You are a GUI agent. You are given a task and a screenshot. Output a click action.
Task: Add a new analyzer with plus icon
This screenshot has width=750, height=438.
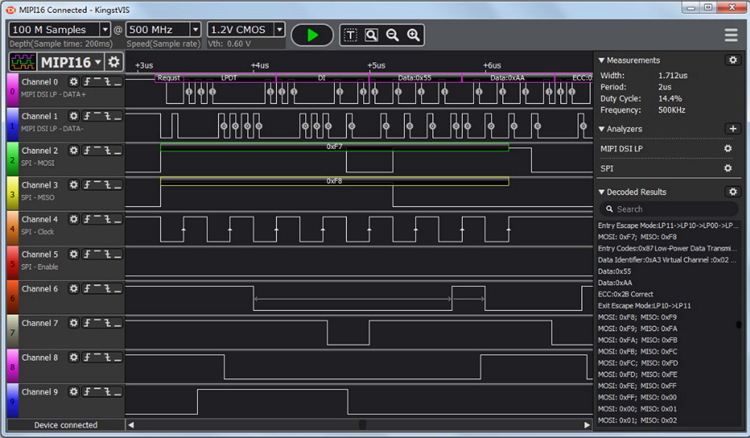click(x=732, y=129)
